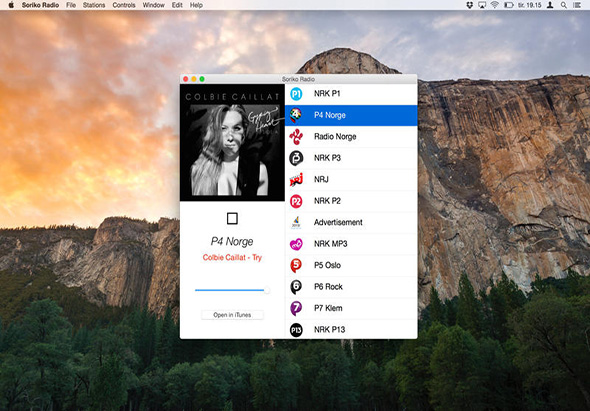Click the Wi-Fi status icon
Screen dimensions: 590x411
tap(495, 5)
